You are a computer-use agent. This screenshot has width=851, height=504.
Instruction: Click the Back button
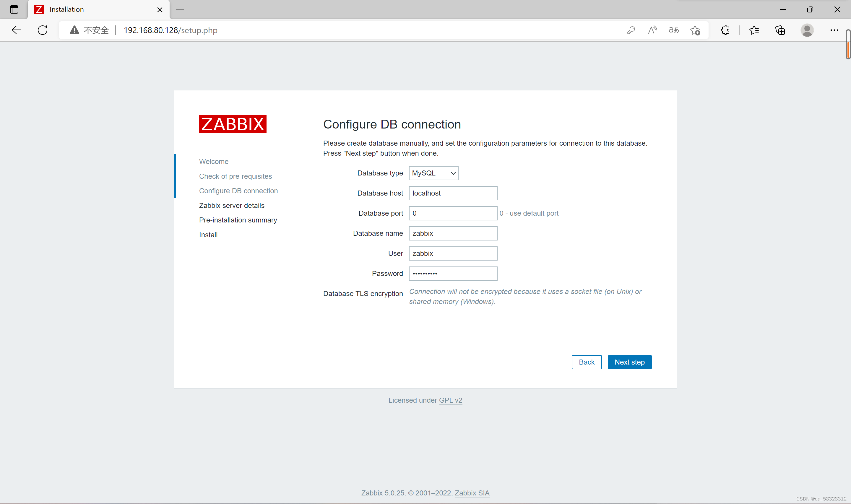(587, 362)
